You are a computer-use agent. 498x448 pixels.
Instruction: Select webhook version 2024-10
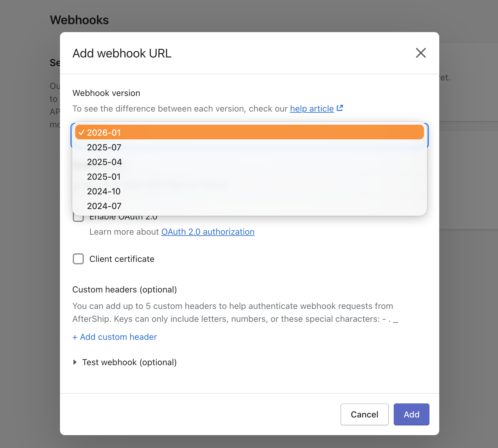pos(104,191)
